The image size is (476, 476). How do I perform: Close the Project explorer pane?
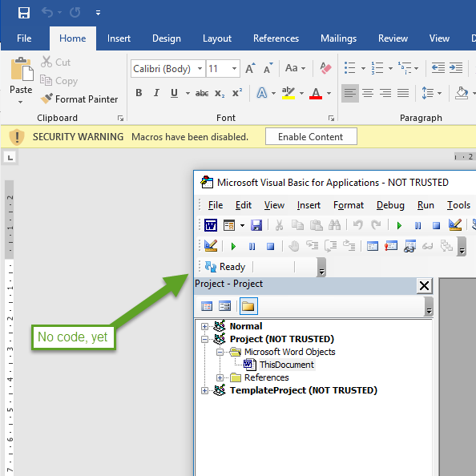click(424, 286)
